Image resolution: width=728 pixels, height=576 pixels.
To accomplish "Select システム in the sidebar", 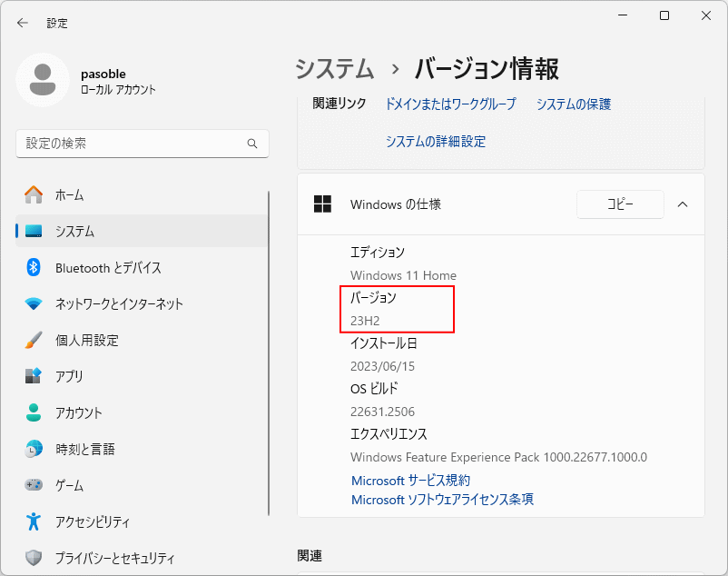I will point(142,231).
